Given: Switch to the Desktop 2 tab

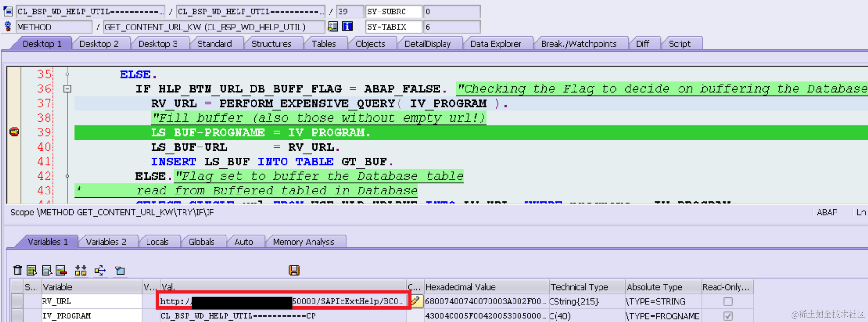Looking at the screenshot, I should (x=99, y=43).
